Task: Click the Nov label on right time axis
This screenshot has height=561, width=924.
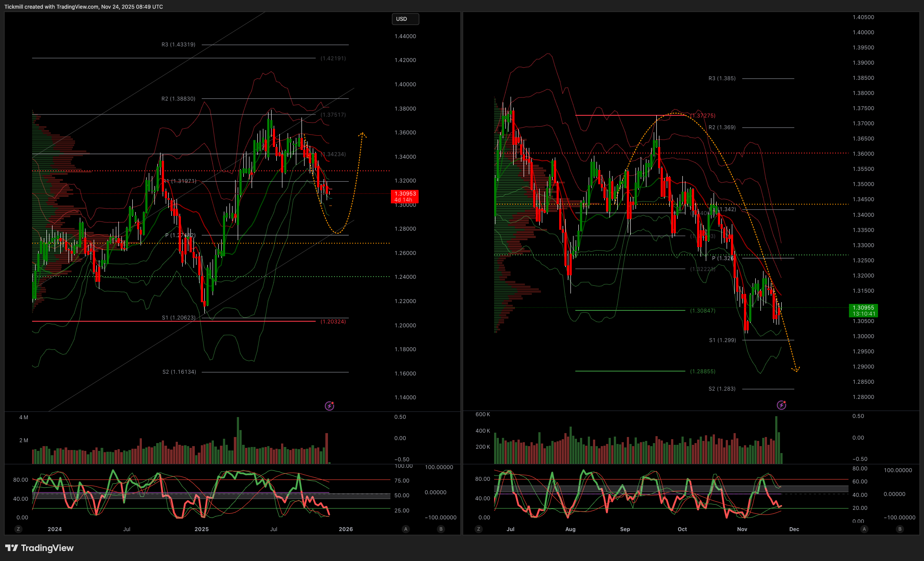Action: click(742, 529)
